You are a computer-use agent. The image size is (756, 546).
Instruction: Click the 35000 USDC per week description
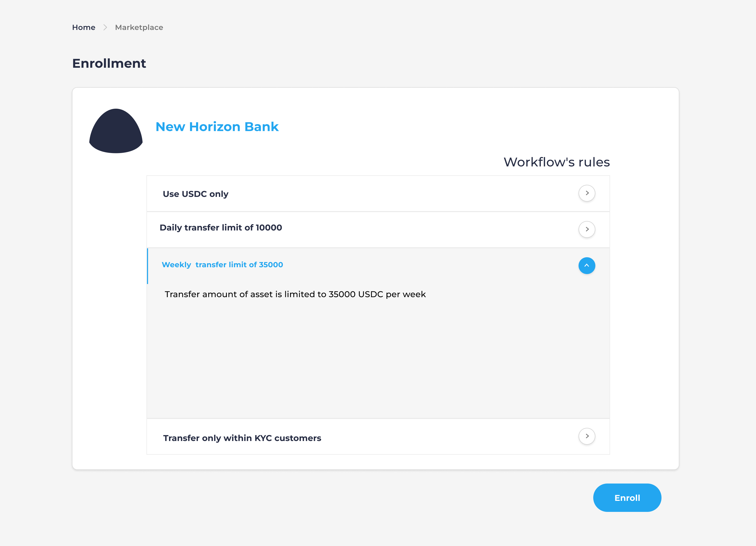click(295, 294)
